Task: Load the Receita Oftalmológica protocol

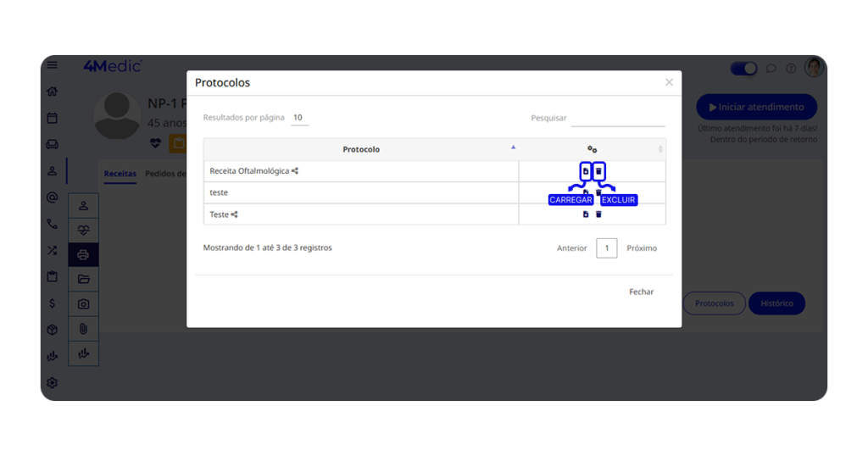Action: (586, 171)
